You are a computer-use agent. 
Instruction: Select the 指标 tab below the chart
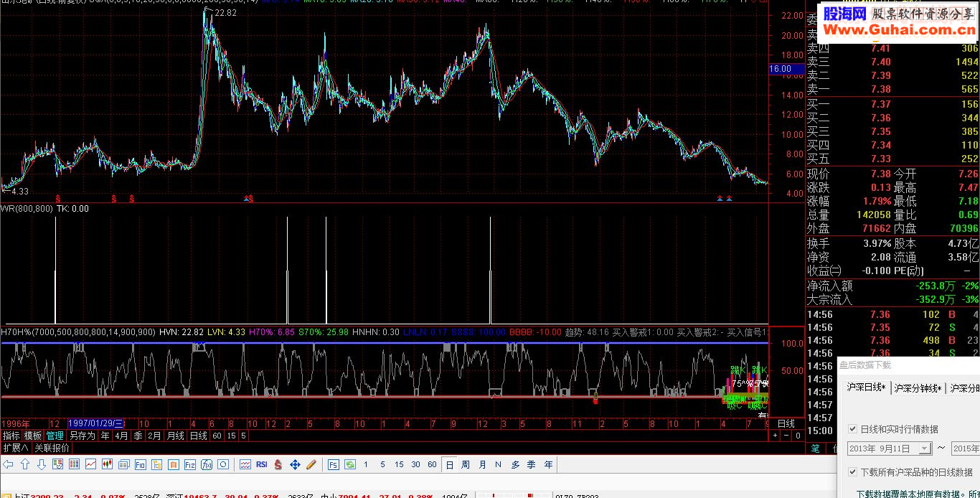tap(11, 436)
